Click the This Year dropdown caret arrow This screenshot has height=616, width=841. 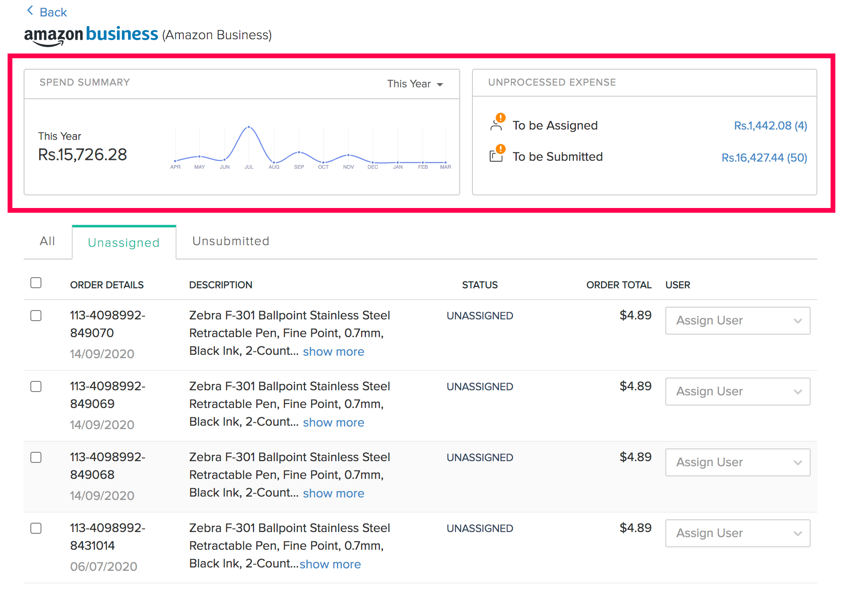[x=440, y=84]
